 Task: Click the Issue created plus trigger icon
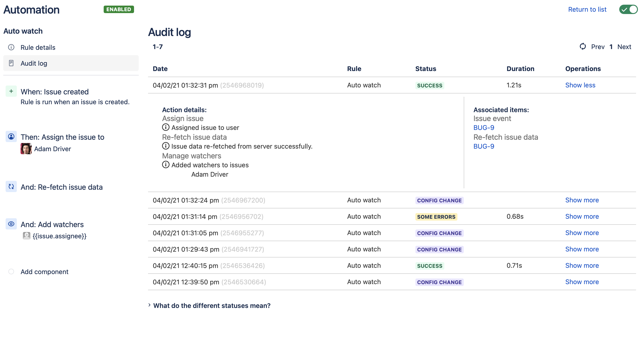tap(11, 91)
